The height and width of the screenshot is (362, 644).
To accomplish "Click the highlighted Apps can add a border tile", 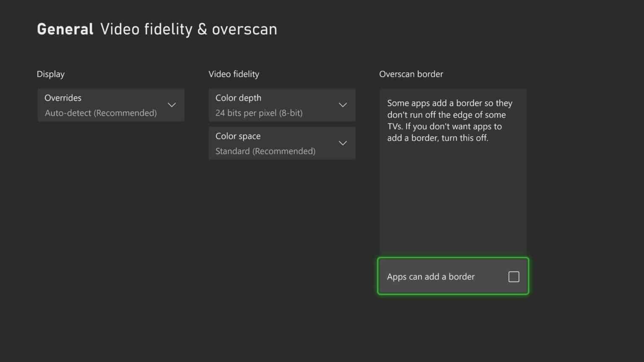I will coord(453,276).
